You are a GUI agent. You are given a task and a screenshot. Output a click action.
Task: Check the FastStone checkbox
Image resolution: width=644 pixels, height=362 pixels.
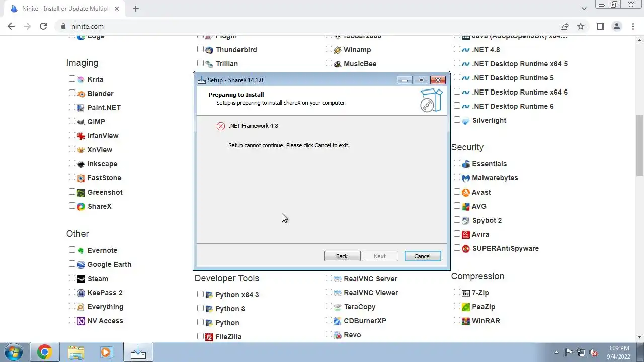pyautogui.click(x=72, y=177)
